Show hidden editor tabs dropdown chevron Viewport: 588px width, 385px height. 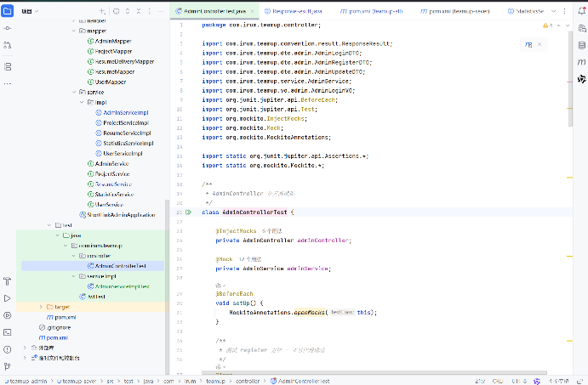tap(553, 11)
